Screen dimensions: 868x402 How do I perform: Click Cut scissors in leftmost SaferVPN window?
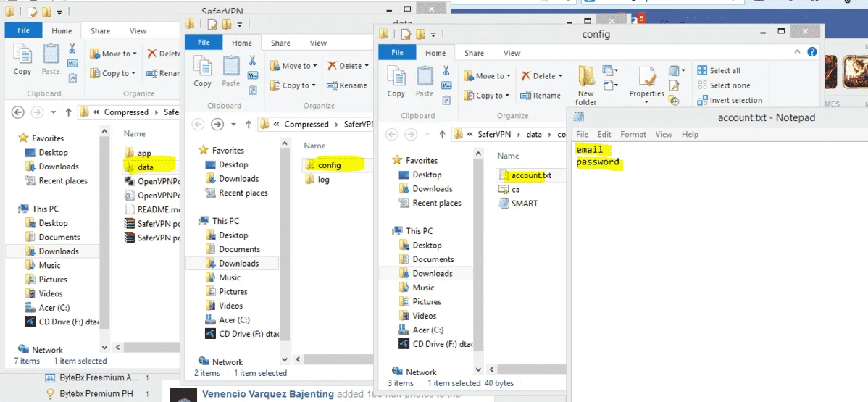tap(72, 49)
